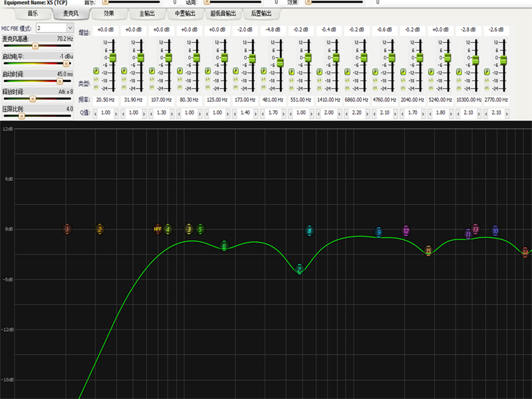Image resolution: width=532 pixels, height=399 pixels.
Task: Click the 启动时间 slider handle
Action: click(x=60, y=81)
